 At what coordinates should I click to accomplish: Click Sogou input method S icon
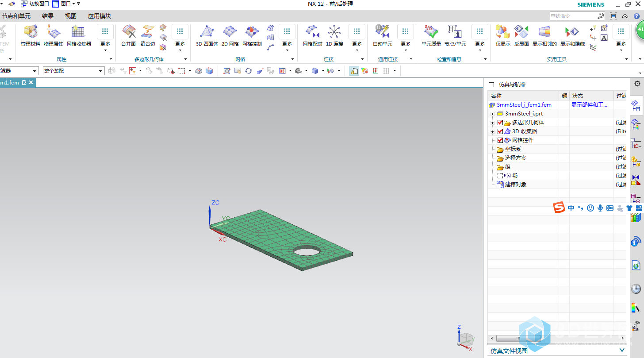click(x=560, y=208)
